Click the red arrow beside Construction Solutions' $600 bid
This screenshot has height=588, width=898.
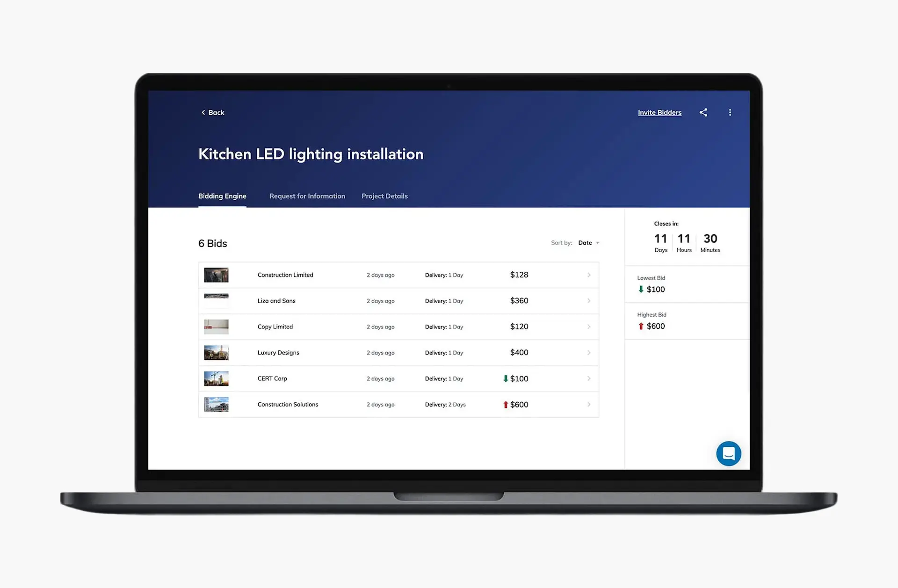(x=506, y=404)
